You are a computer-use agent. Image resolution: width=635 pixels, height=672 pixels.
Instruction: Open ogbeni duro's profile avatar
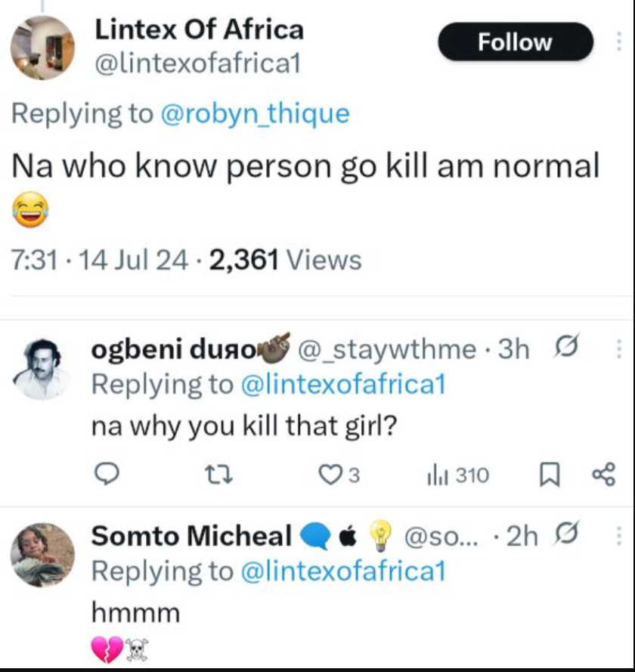click(x=42, y=368)
